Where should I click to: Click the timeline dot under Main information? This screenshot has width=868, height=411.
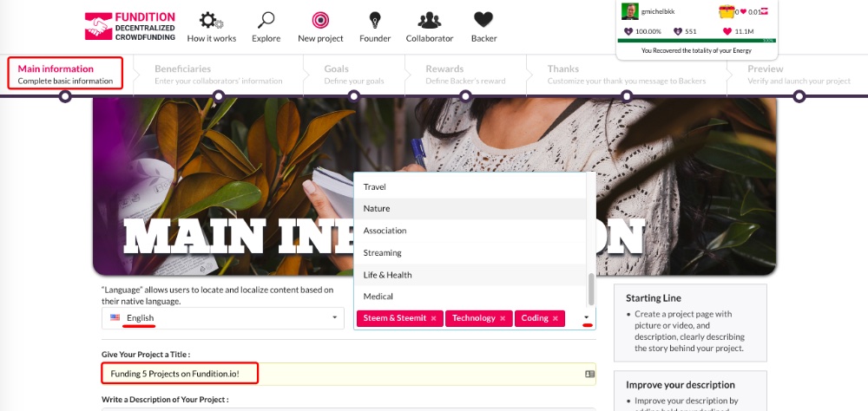[x=65, y=97]
